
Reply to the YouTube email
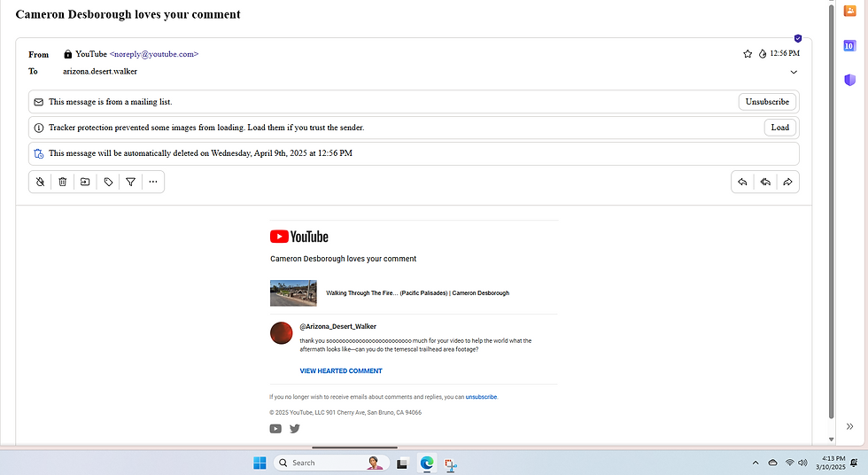point(743,182)
